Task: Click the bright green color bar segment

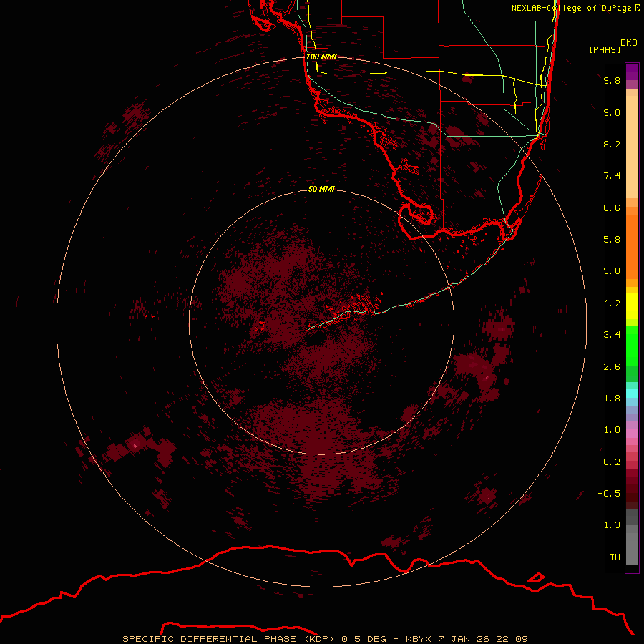Action: point(632,345)
